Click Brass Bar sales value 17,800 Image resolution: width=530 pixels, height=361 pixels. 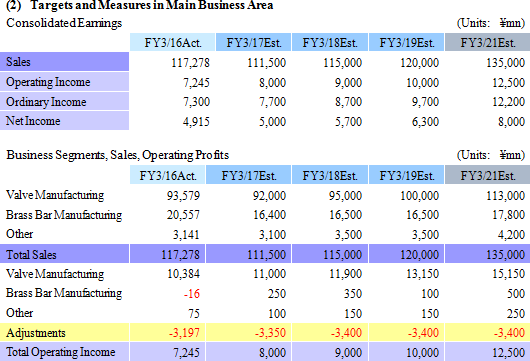tap(508, 215)
